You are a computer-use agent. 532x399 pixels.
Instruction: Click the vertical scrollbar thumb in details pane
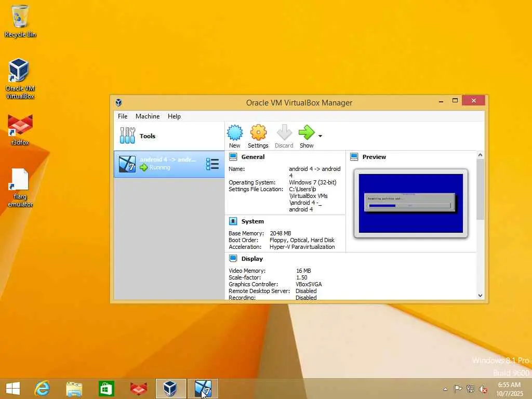[x=480, y=189]
